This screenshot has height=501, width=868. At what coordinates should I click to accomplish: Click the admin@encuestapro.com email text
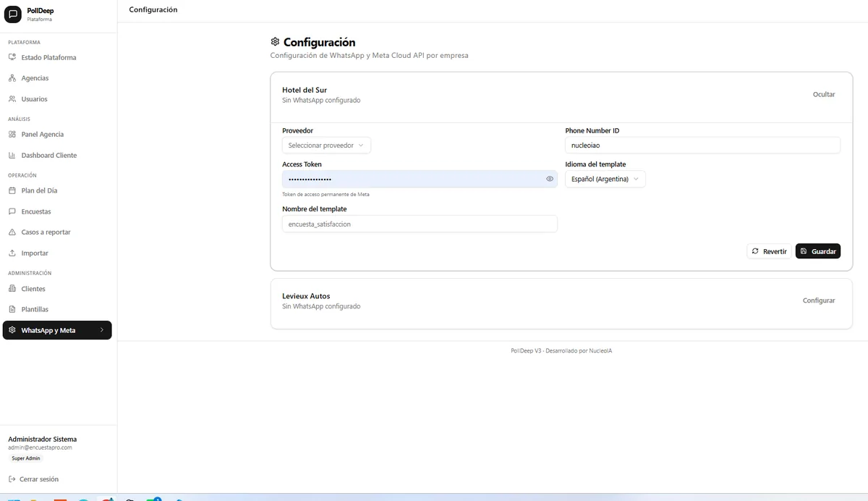point(40,447)
